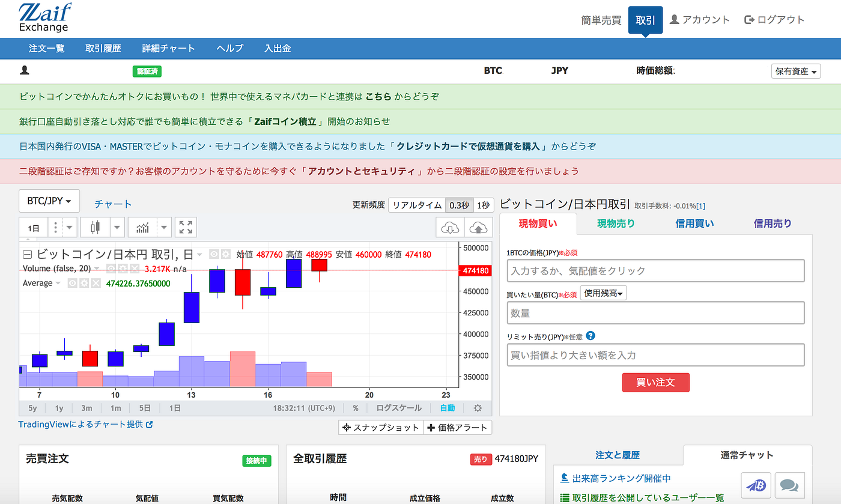Image resolution: width=841 pixels, height=504 pixels.
Task: Toggle visibility of Volume indicator
Action: click(x=111, y=269)
